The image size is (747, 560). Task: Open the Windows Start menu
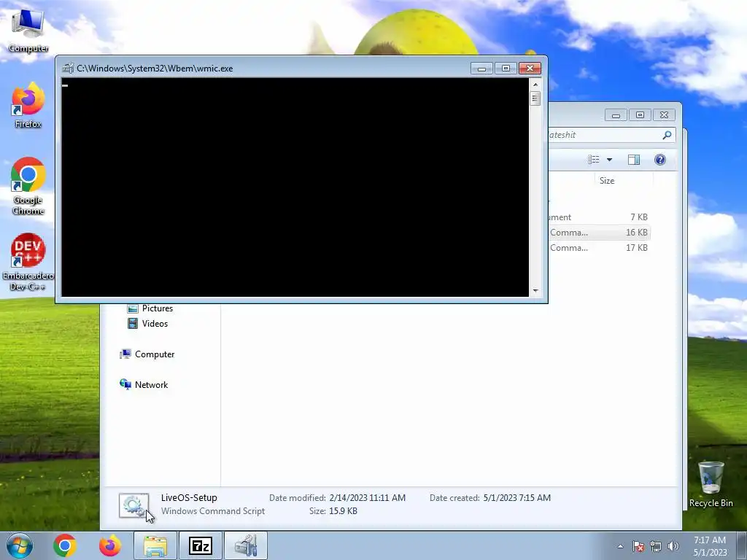click(20, 545)
